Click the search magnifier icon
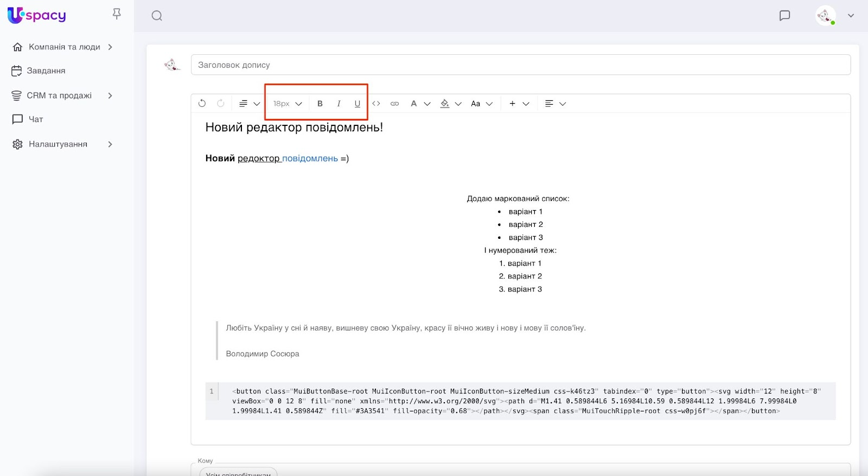Screen dimensions: 868x476 click(x=157, y=16)
